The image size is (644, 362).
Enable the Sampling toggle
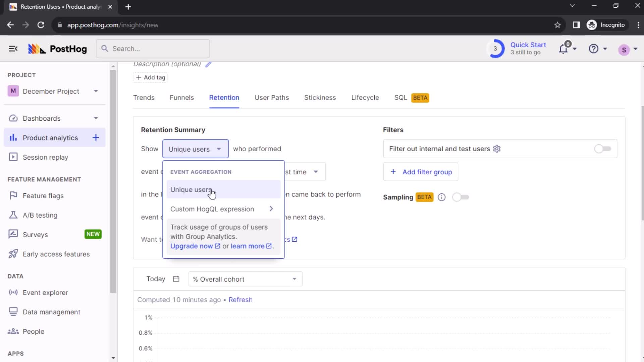(461, 197)
